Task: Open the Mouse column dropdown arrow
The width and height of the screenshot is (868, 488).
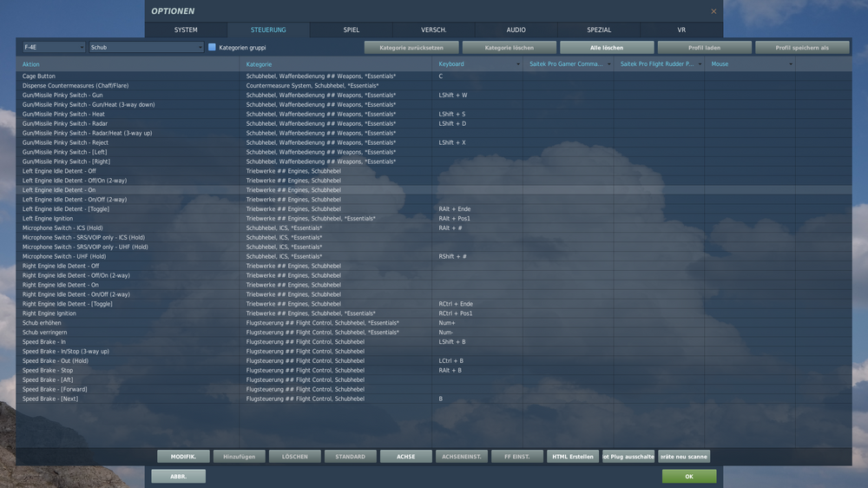Action: (x=791, y=64)
